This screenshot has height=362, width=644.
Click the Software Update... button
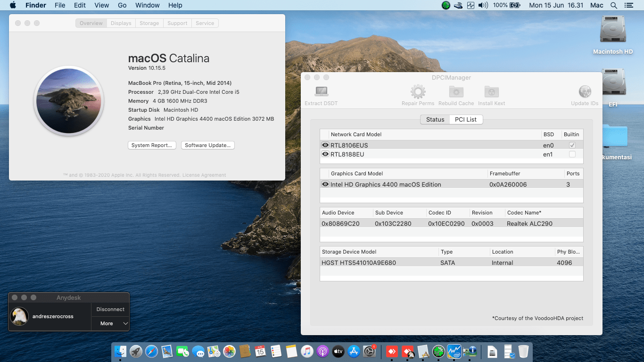(x=208, y=145)
